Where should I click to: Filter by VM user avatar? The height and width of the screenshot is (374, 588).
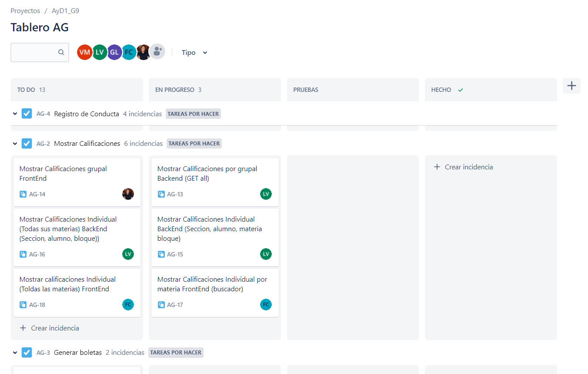tap(85, 52)
